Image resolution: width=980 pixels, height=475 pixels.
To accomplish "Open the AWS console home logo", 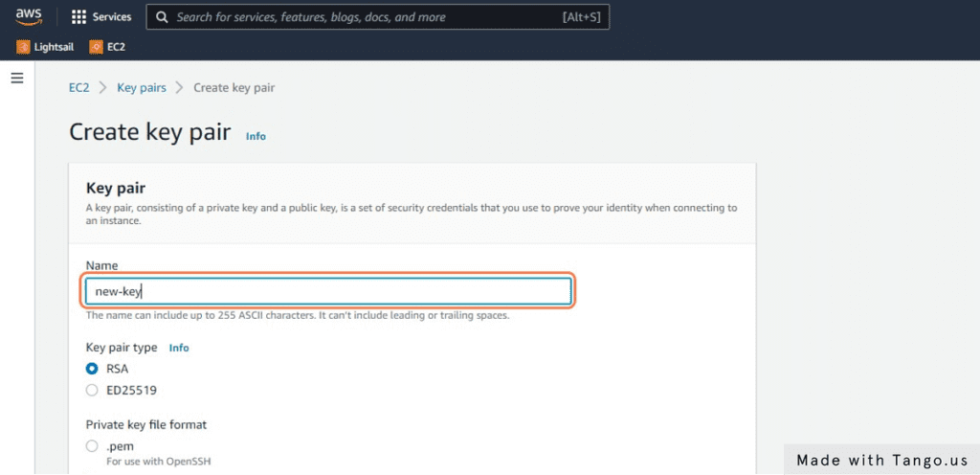I will [29, 17].
